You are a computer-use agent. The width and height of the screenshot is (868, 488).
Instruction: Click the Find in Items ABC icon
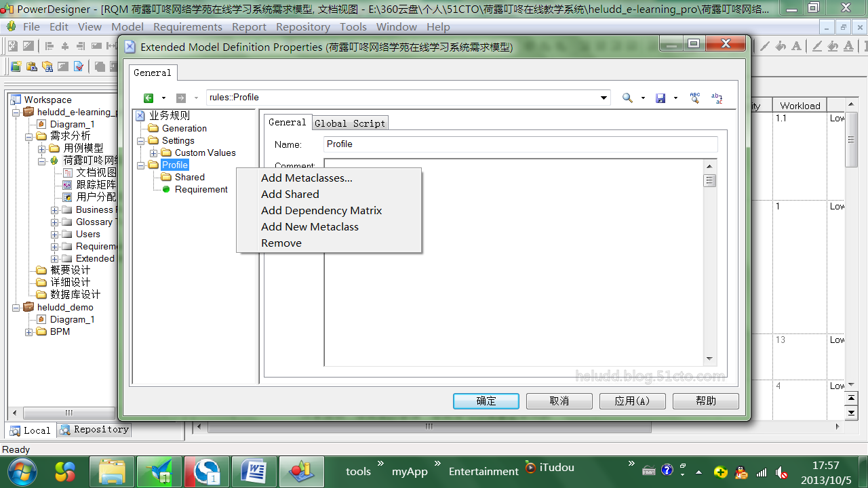695,98
